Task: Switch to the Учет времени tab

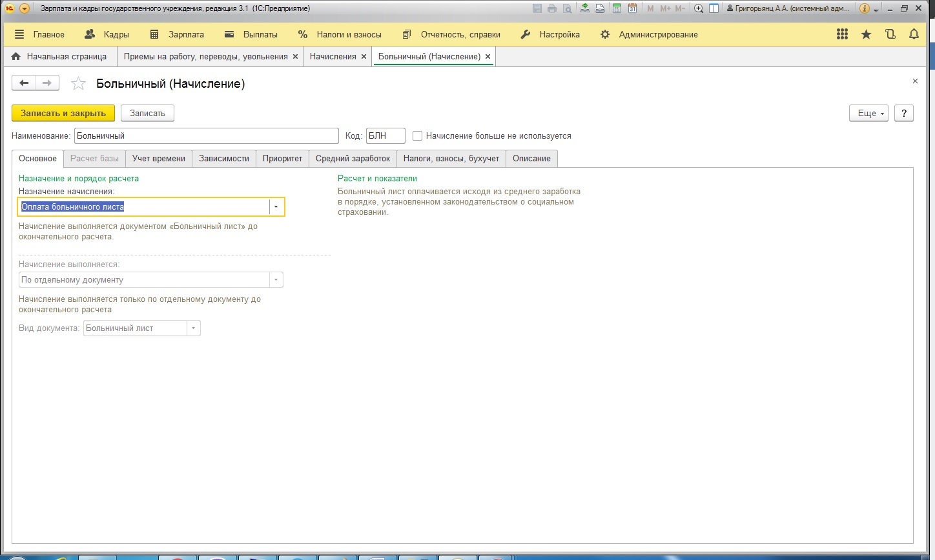Action: (x=159, y=158)
